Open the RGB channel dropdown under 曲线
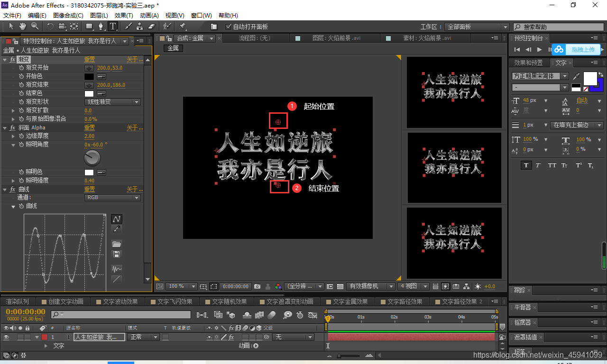Screen dimensions: 607x364 [x=112, y=198]
